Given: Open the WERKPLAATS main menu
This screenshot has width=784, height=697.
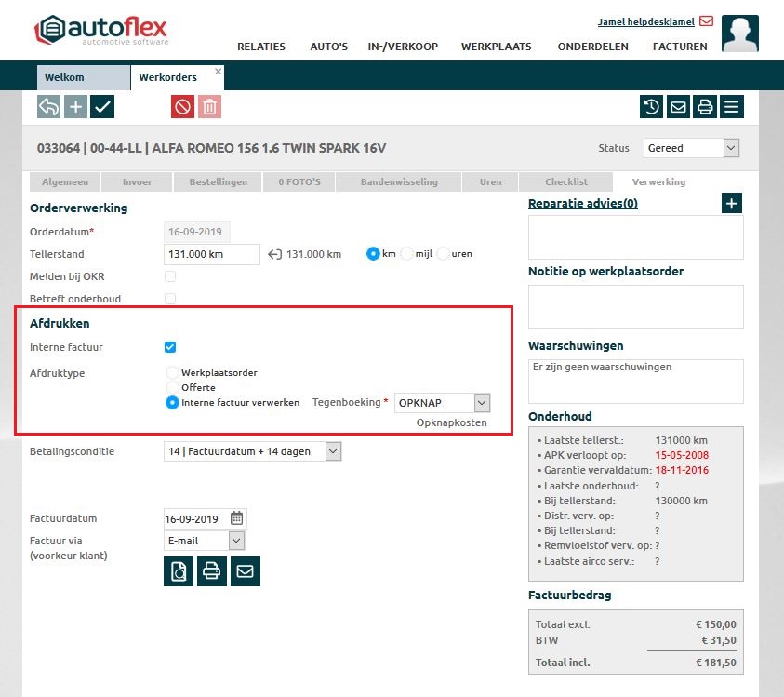Looking at the screenshot, I should pyautogui.click(x=496, y=47).
